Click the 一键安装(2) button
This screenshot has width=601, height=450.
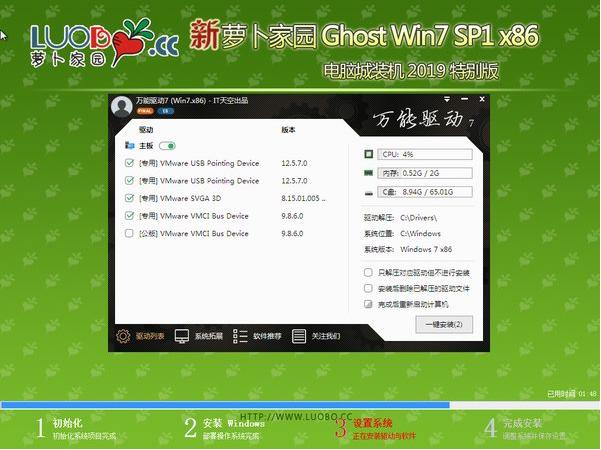tap(444, 325)
